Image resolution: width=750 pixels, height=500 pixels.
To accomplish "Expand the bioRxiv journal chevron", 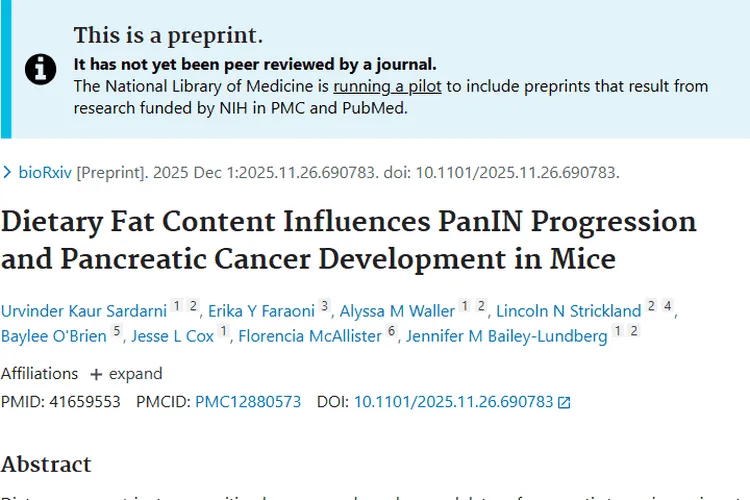I will click(8, 172).
